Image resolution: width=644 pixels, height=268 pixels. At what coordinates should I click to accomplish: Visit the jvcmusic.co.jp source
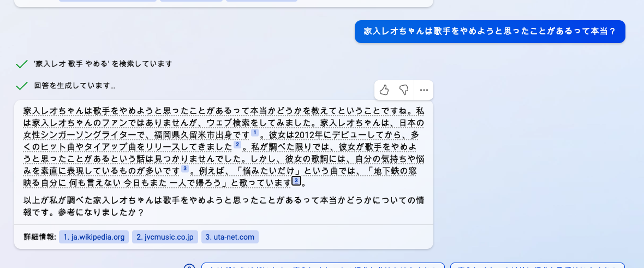[x=165, y=237]
